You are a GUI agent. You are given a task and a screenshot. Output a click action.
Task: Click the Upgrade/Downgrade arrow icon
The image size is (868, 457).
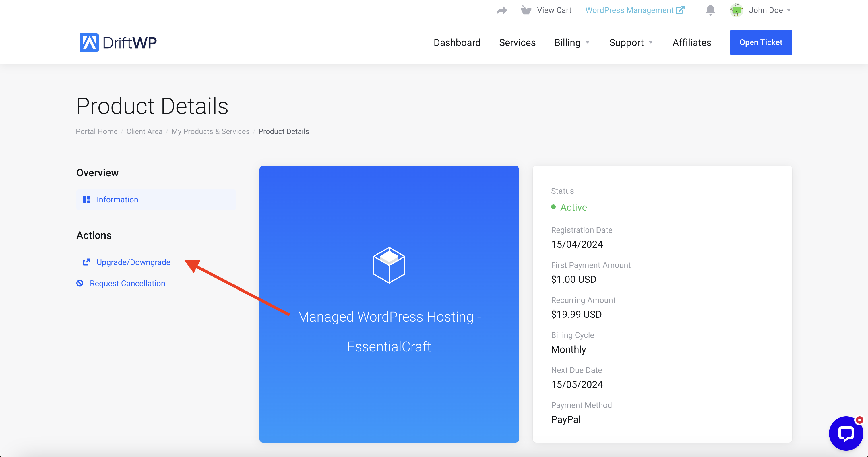(x=87, y=262)
